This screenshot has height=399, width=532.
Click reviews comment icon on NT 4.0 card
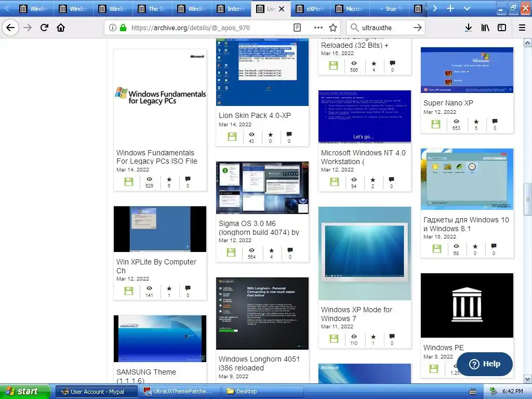tap(392, 179)
